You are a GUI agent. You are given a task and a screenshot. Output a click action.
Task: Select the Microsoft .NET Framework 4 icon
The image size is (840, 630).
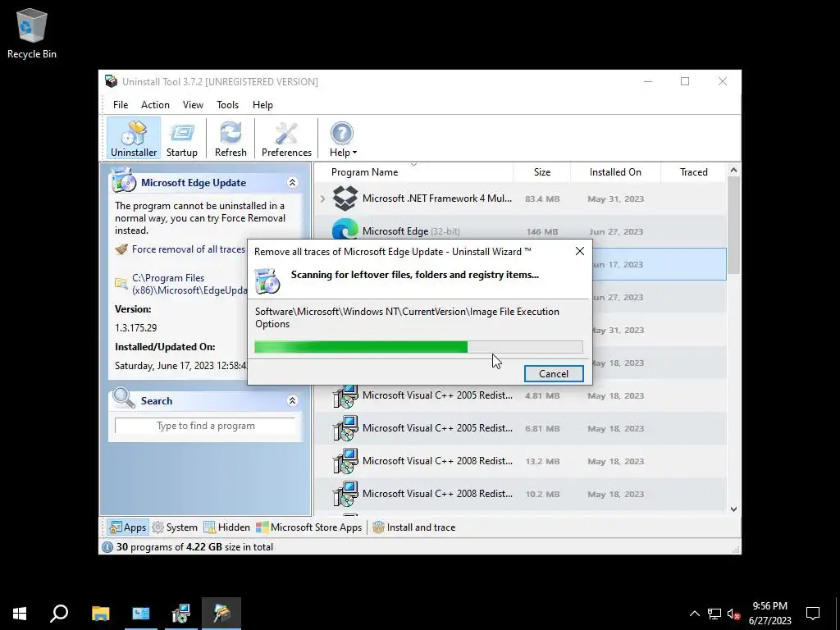[x=345, y=199]
